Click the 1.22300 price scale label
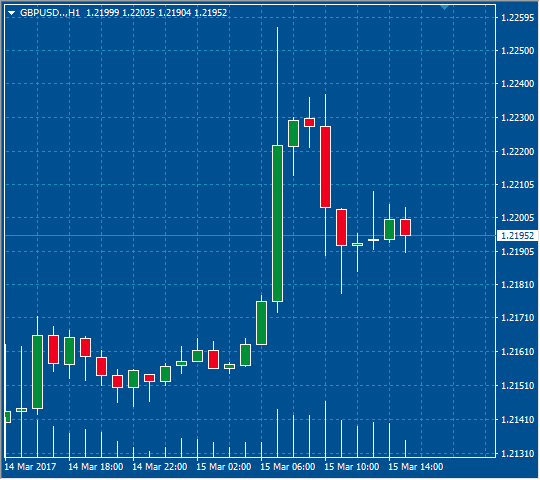Screen dimensions: 540x480 click(518, 118)
